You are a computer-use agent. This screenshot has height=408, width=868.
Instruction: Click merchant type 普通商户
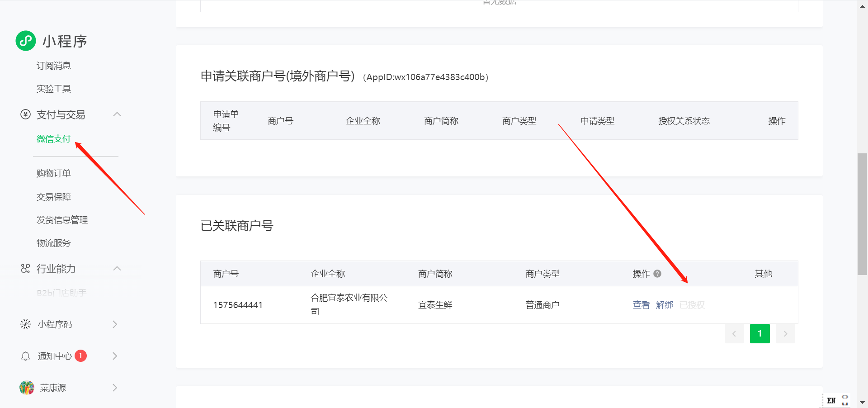(542, 305)
